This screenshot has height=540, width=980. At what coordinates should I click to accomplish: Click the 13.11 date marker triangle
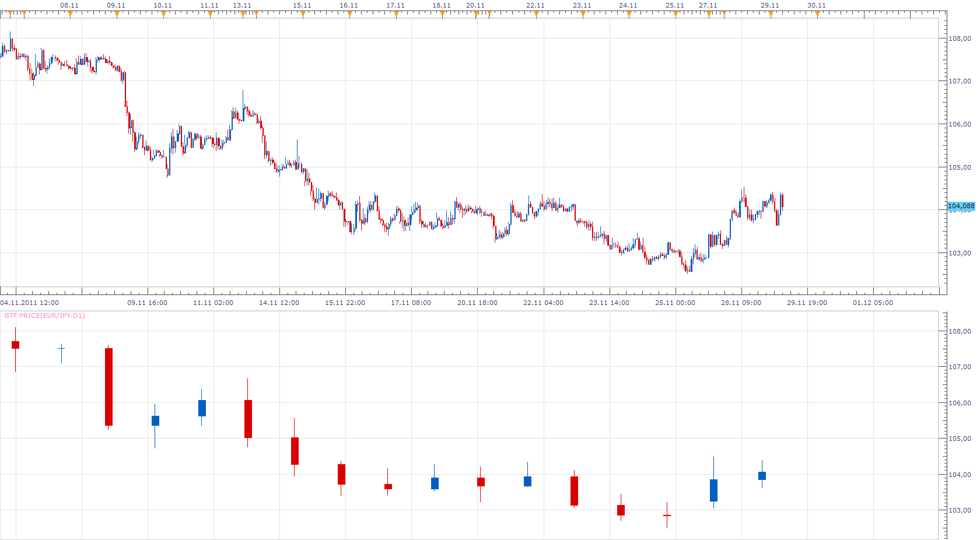click(x=243, y=14)
